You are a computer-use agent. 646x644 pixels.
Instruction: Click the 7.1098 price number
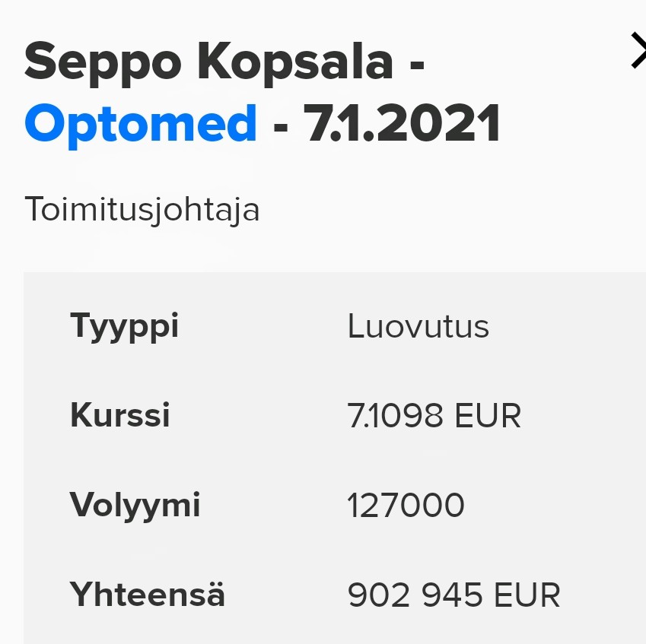[396, 416]
